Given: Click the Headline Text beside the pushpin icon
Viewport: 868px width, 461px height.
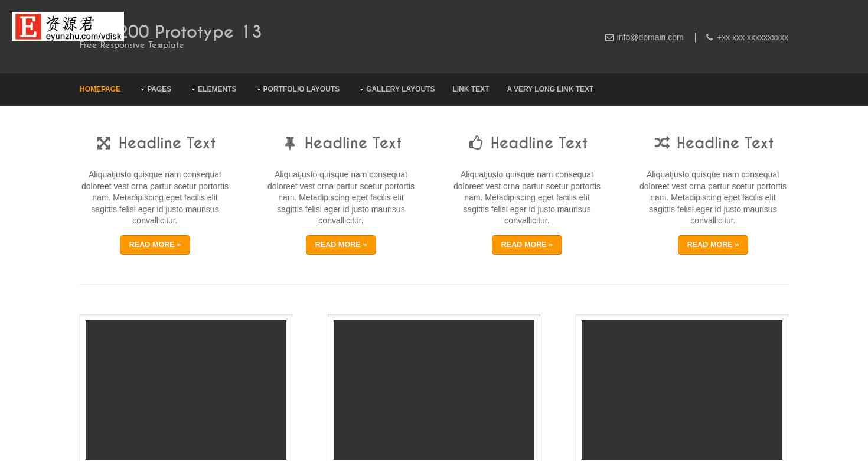Looking at the screenshot, I should (x=353, y=143).
